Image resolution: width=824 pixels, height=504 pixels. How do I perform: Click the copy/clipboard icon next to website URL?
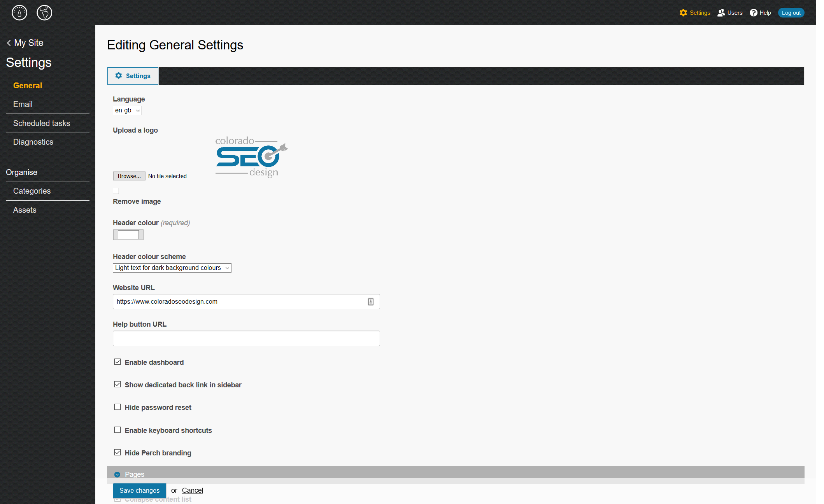[x=372, y=301]
